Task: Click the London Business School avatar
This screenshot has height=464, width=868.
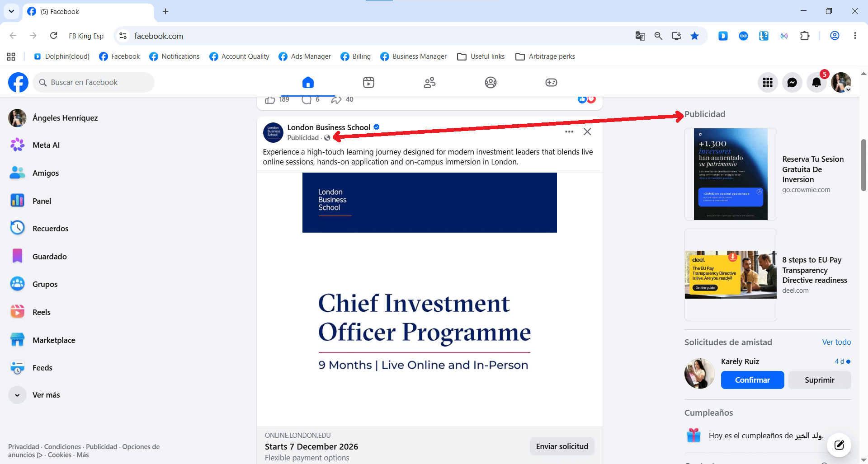Action: (x=273, y=132)
